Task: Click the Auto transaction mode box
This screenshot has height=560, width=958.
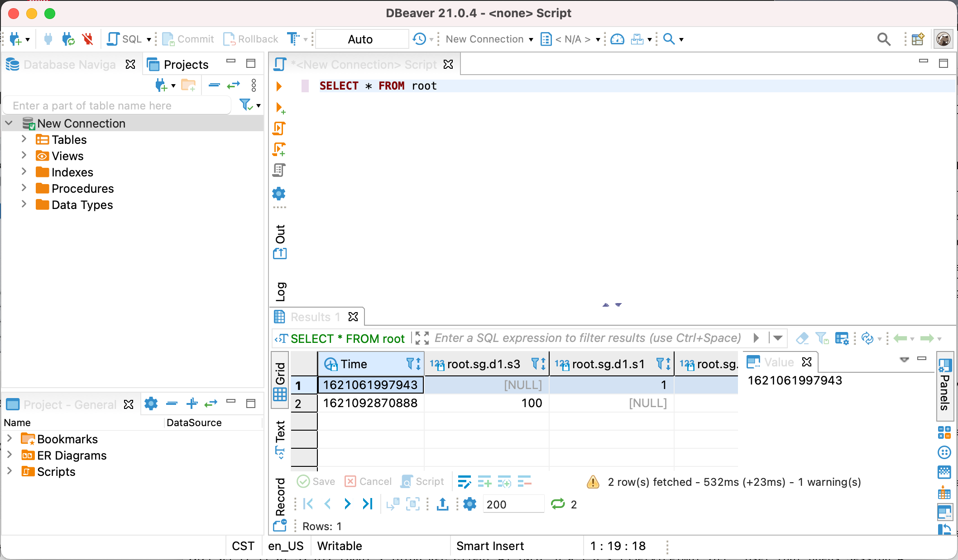Action: pyautogui.click(x=361, y=39)
